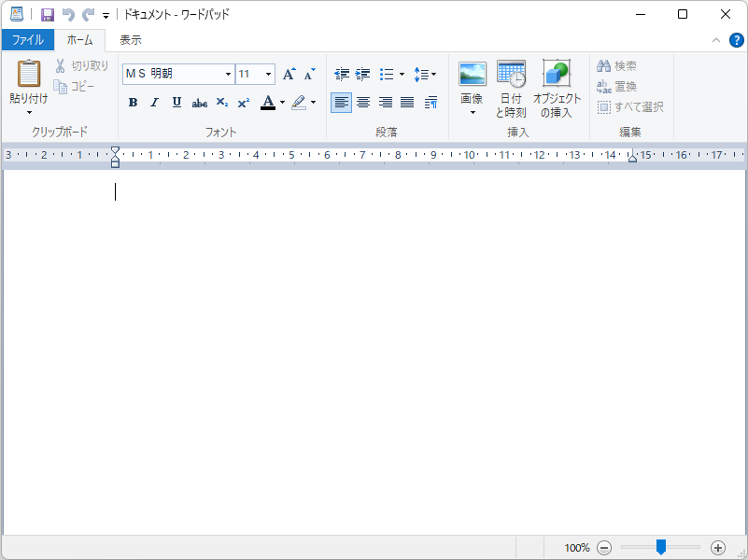Open the WordPad app icon menu

coord(17,14)
